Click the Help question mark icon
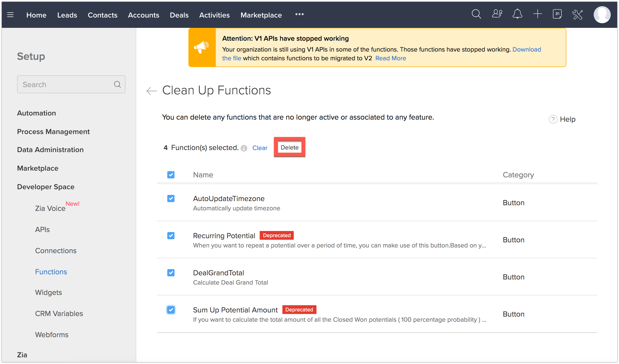The image size is (619, 364). [x=553, y=119]
